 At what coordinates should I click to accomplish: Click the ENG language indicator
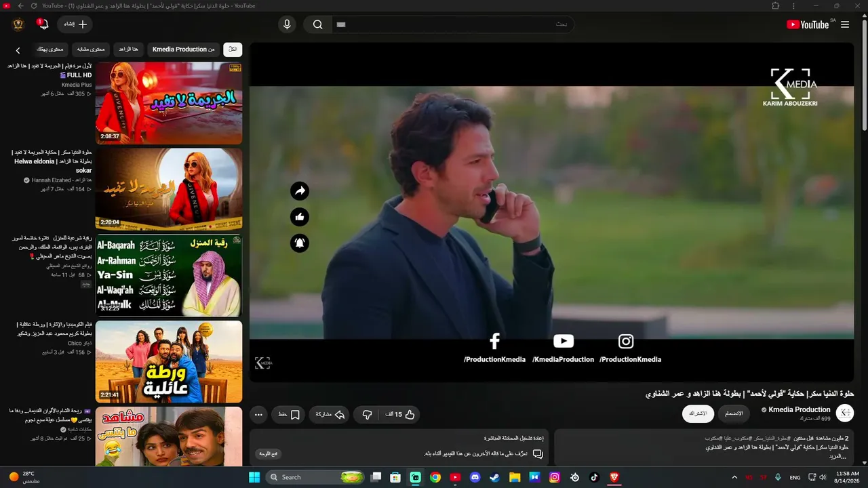[x=795, y=477]
